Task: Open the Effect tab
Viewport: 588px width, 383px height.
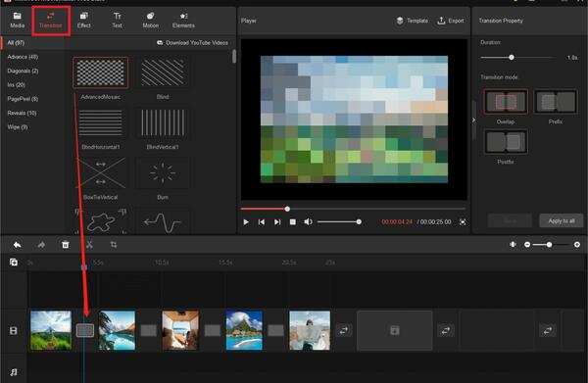Action: 83,21
